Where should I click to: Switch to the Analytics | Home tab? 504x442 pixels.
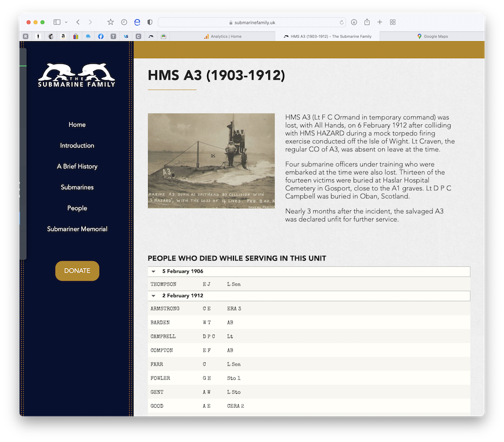223,36
